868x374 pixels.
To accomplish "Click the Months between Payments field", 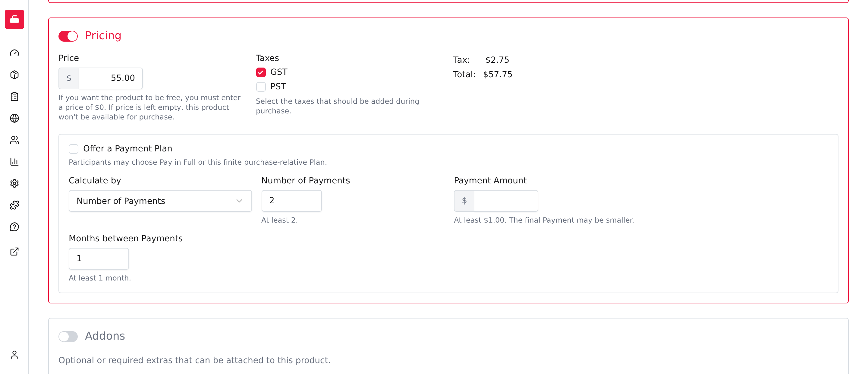I will 99,259.
